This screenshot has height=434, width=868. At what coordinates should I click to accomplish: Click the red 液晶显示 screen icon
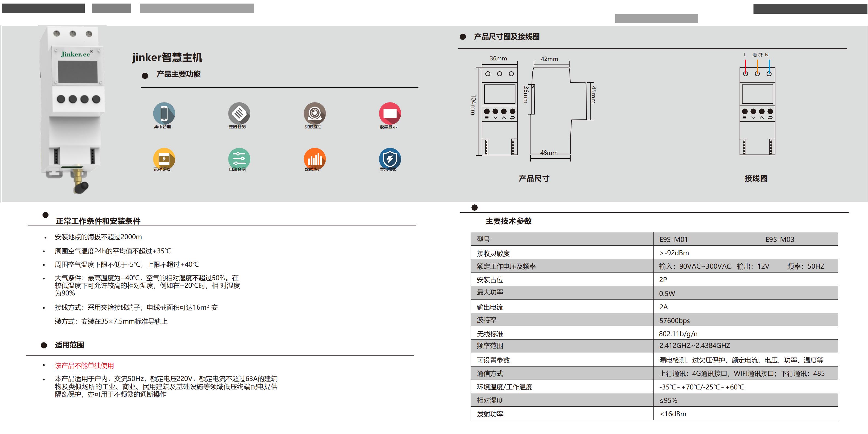[390, 113]
